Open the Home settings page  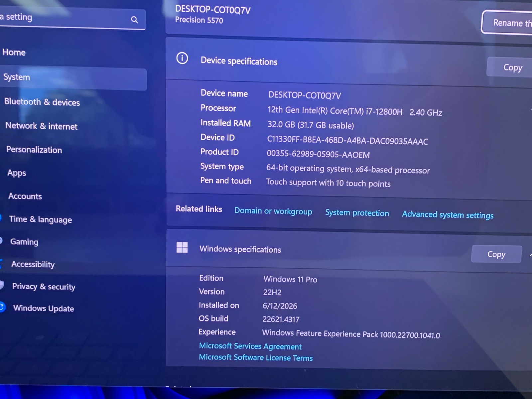(x=14, y=52)
